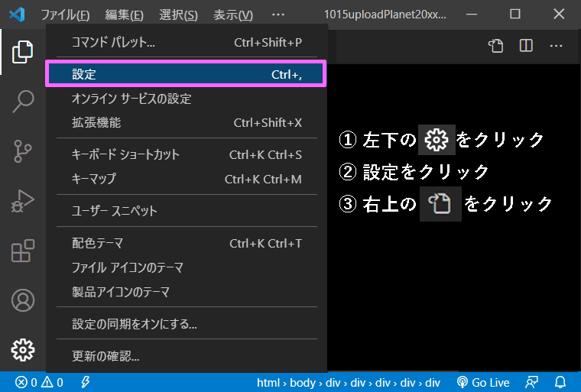Screen dimensions: 581x392
Task: Open the editor More Actions ellipsis
Action: point(557,46)
